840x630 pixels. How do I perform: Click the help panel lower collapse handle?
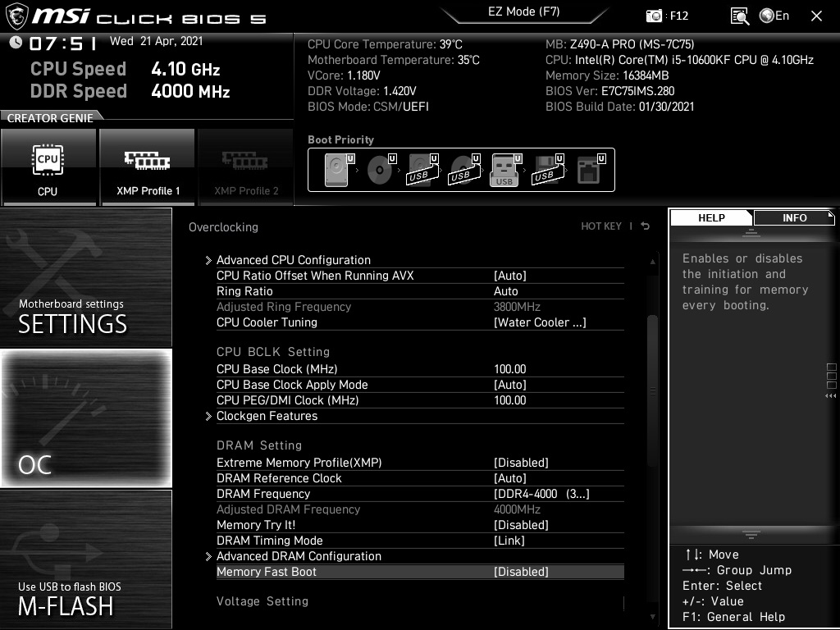tap(751, 535)
